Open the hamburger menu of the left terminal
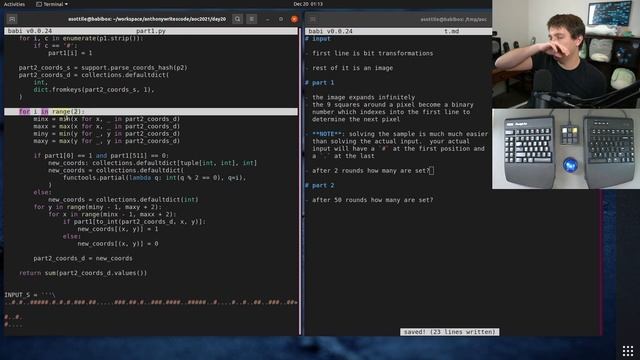This screenshot has width=640, height=360. pyautogui.click(x=251, y=19)
